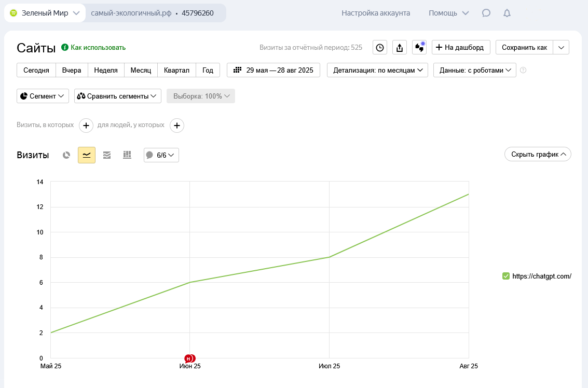The height and width of the screenshot is (388, 588).
Task: Click the red annotation marker on chart
Action: 189,358
